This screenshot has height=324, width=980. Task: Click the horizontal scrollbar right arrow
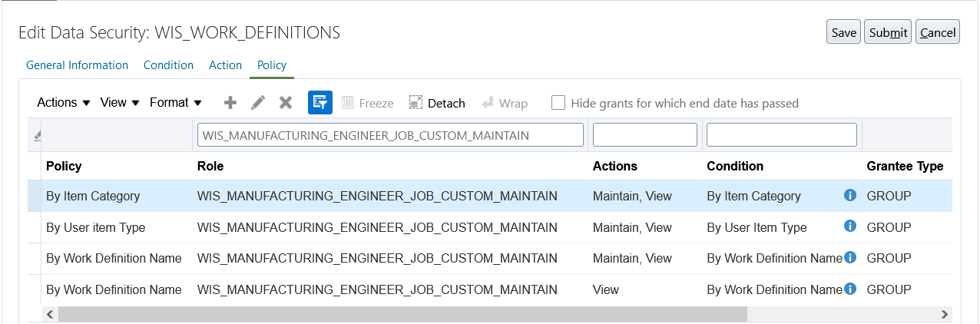pos(945,314)
